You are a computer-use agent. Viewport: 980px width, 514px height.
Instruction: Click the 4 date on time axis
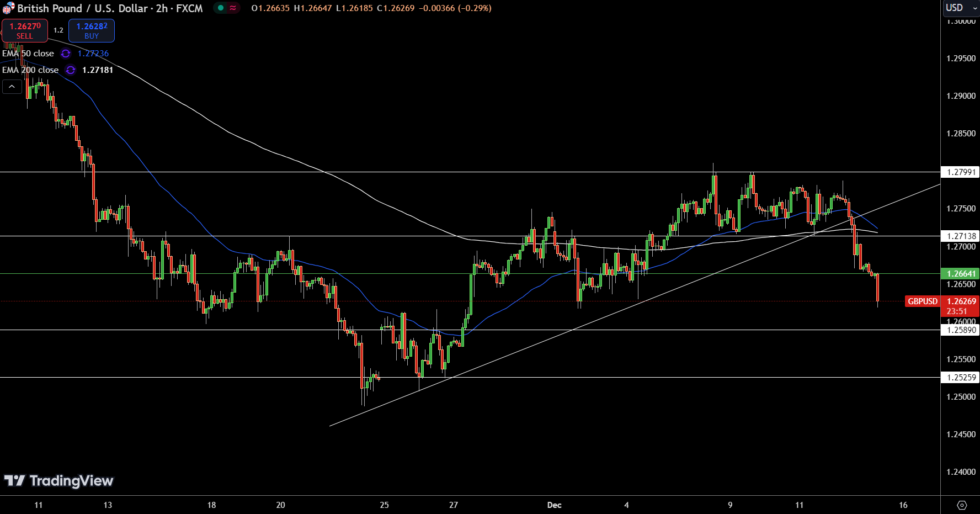coord(626,505)
